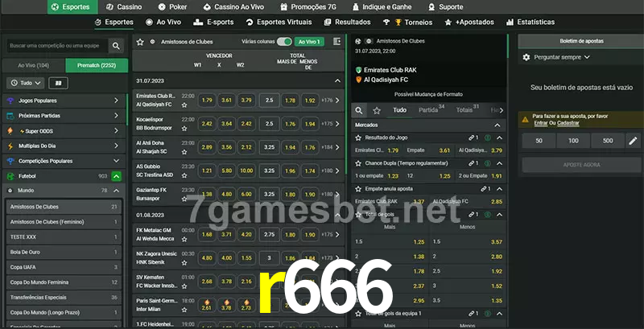Click the warning triangle icon in betslip notice
Viewport: 644px width, 329px height.
(x=525, y=119)
